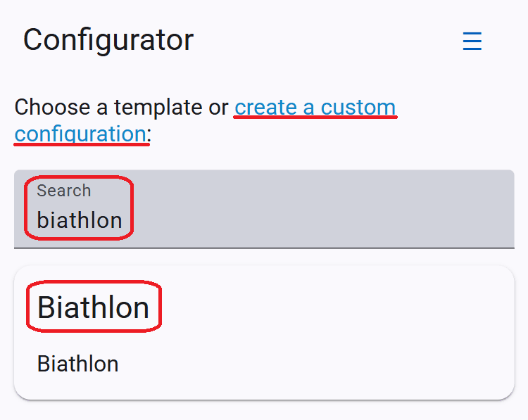Click the bottom underline of search field
The image size is (528, 420).
[x=264, y=248]
